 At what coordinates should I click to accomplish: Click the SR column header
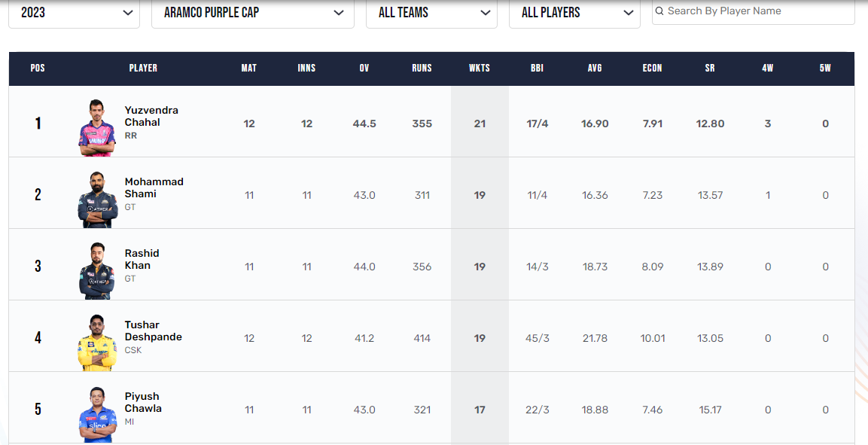[709, 68]
